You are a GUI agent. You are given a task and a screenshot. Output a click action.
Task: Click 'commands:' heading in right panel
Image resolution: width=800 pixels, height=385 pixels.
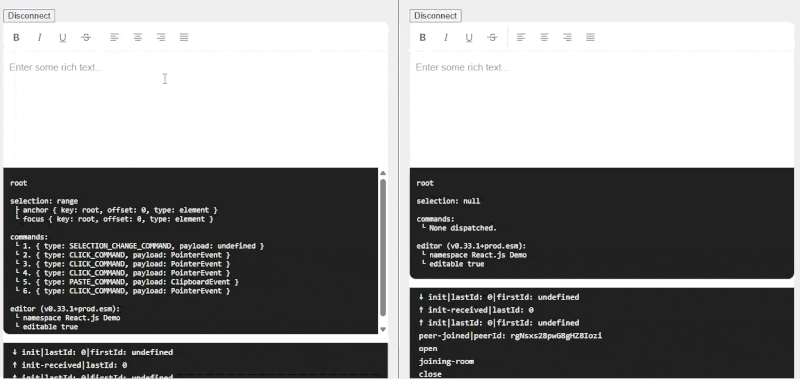[x=435, y=219]
